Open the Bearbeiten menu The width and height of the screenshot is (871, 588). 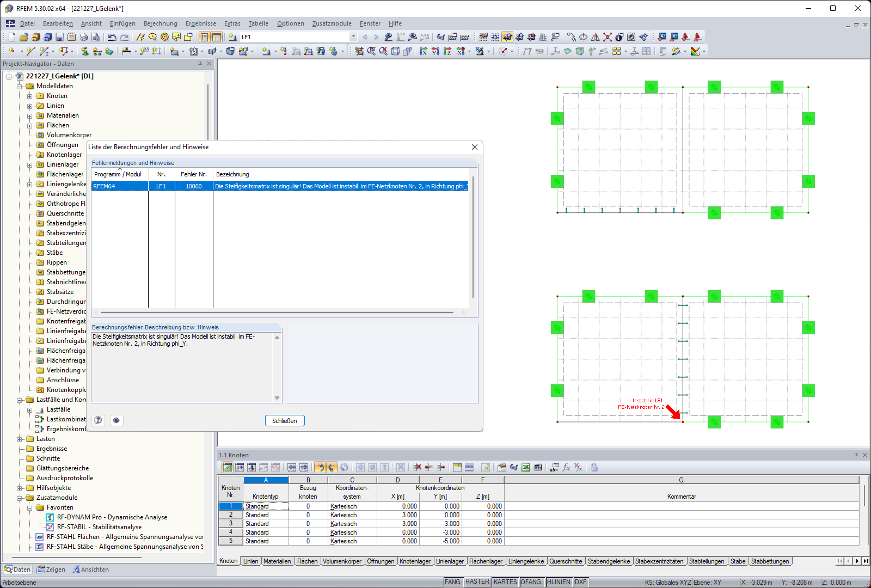pos(58,23)
